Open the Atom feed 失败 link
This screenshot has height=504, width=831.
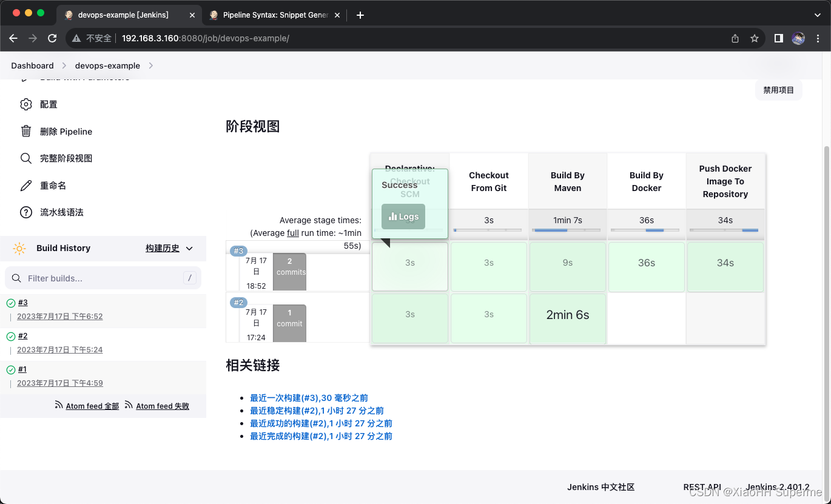pyautogui.click(x=163, y=406)
